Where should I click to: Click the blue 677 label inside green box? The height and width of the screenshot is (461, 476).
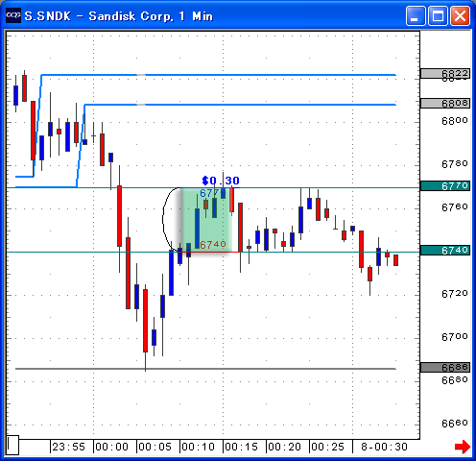tap(209, 193)
